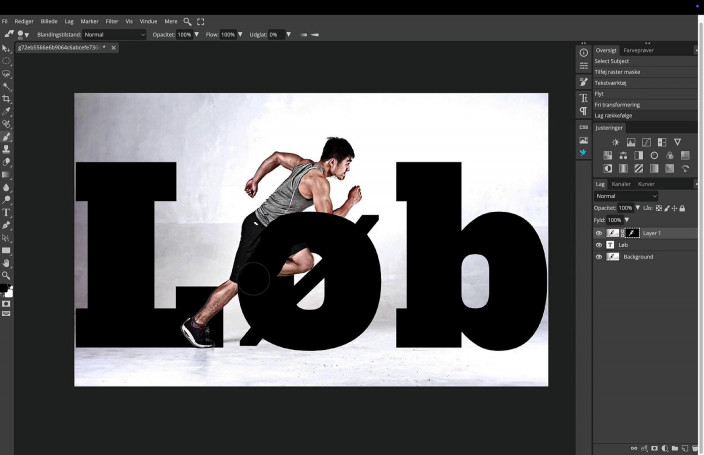
Task: Click the Fri transformering history entry
Action: tap(617, 105)
